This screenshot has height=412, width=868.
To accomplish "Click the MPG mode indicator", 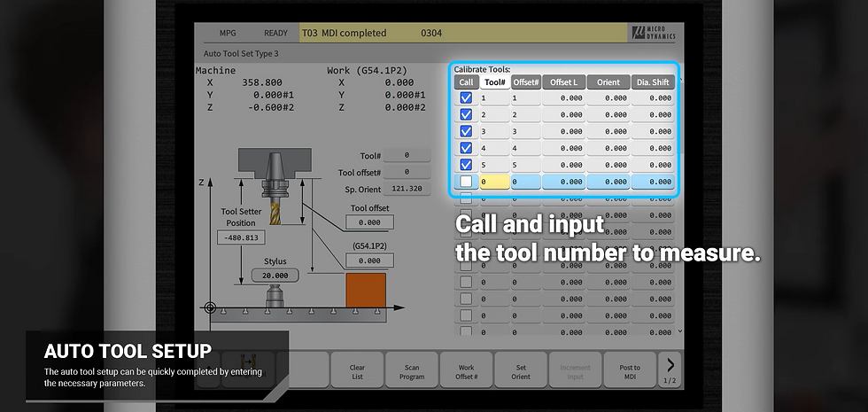I will (228, 33).
